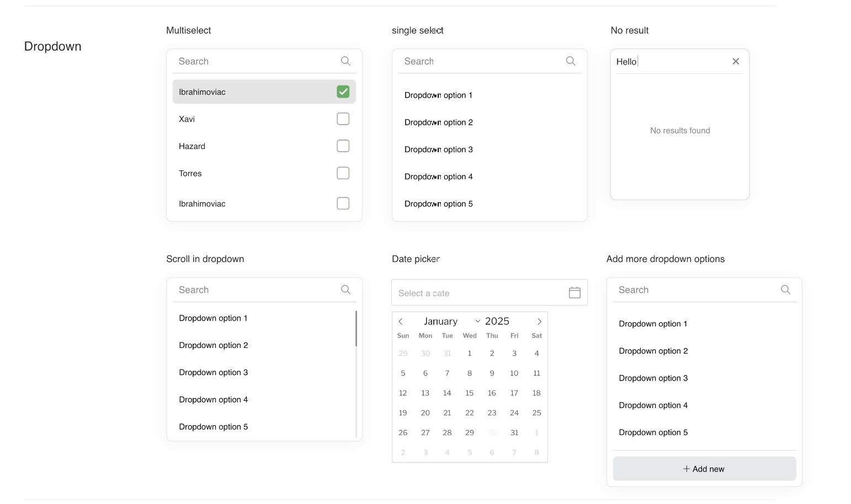
Task: Check the Xavi checkbox
Action: [x=343, y=119]
